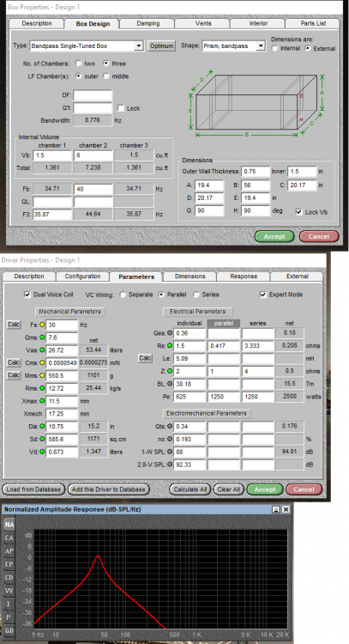This screenshot has height=644, width=349.
Task: Set LF chamber to middle
Action: tap(106, 76)
